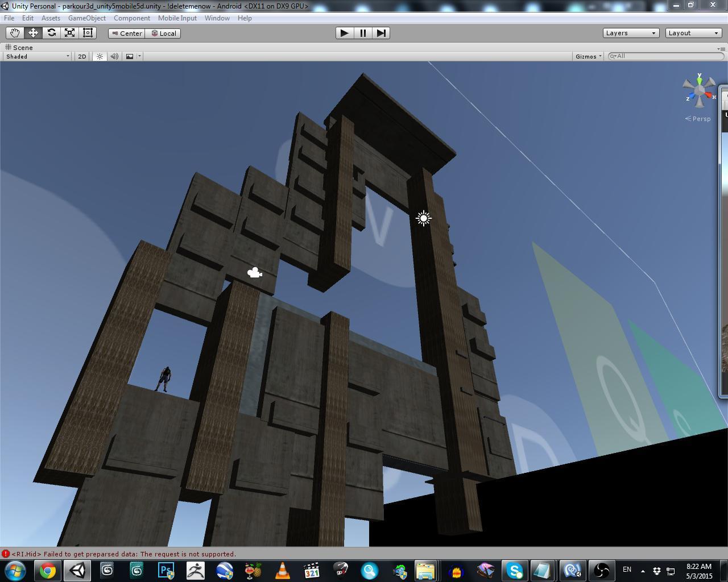Screen dimensions: 728x582
Task: Select the Rect Transform tool
Action: (x=87, y=32)
